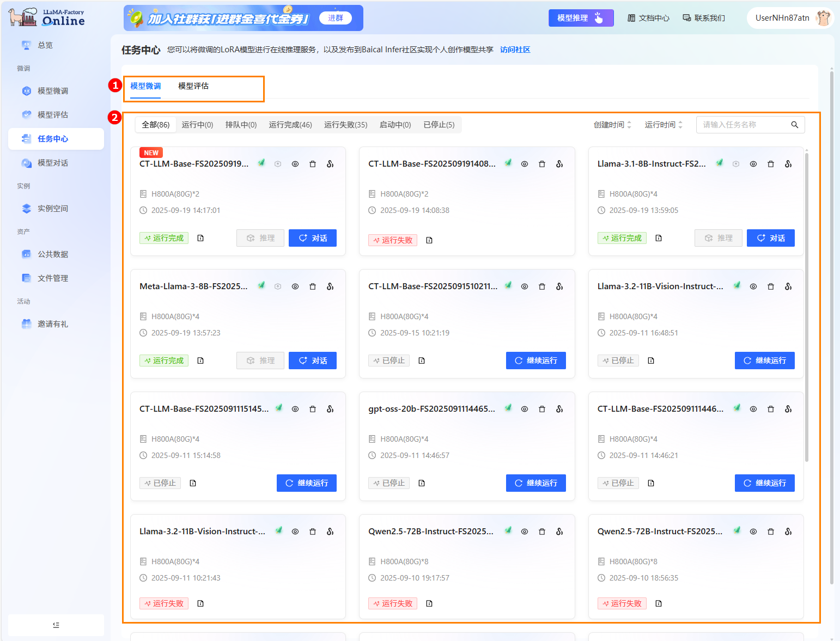Click the rocket icon on gpt-oss-20b card
The height and width of the screenshot is (641, 840).
tap(508, 408)
